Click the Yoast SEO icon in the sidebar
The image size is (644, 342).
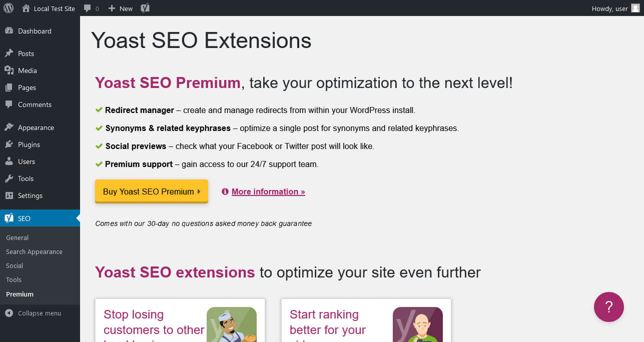pos(8,218)
